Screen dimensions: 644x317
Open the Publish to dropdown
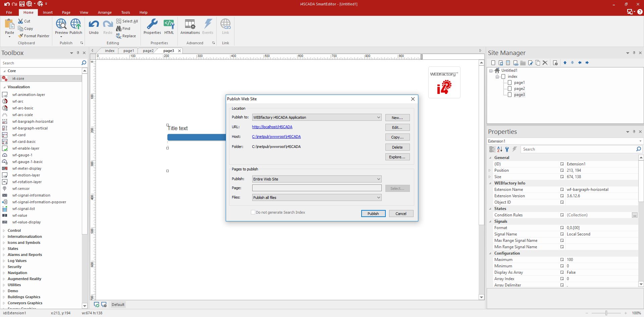[378, 117]
